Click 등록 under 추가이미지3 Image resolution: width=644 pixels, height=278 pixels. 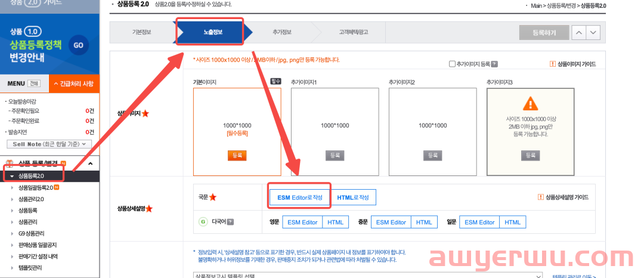pos(530,155)
